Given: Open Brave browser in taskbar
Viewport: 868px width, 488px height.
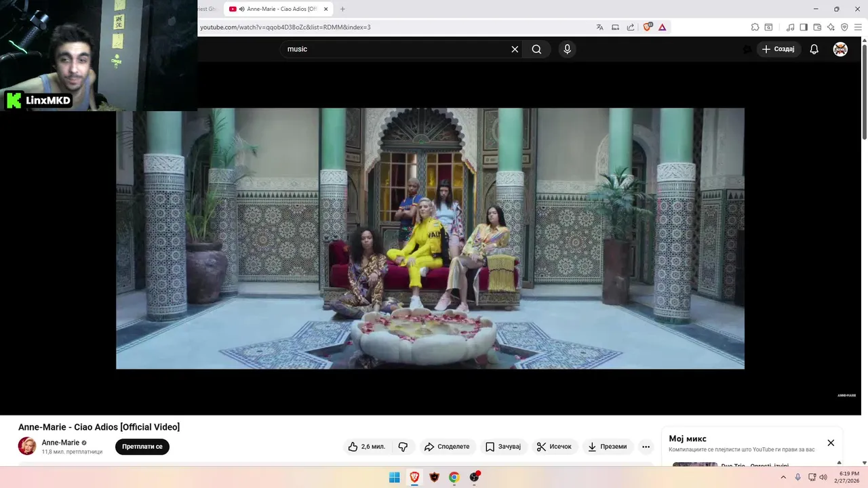Looking at the screenshot, I should 414,477.
